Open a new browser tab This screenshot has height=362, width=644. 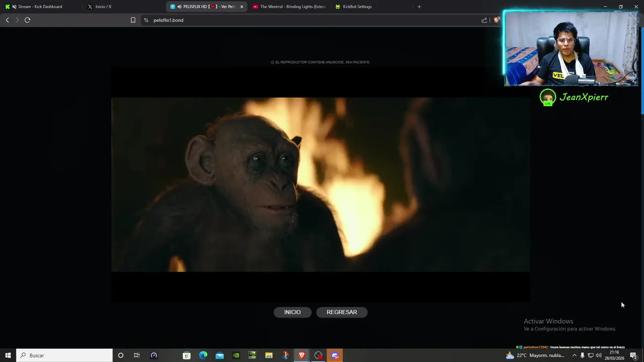click(x=419, y=7)
